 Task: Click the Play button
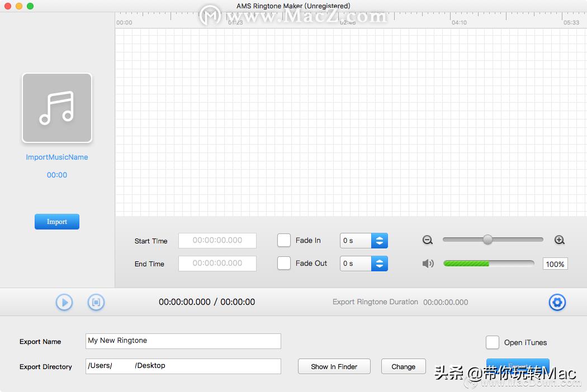click(64, 302)
